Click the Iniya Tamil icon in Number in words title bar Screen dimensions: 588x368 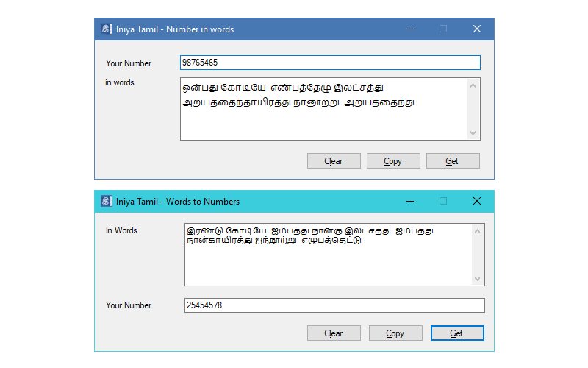(x=107, y=29)
